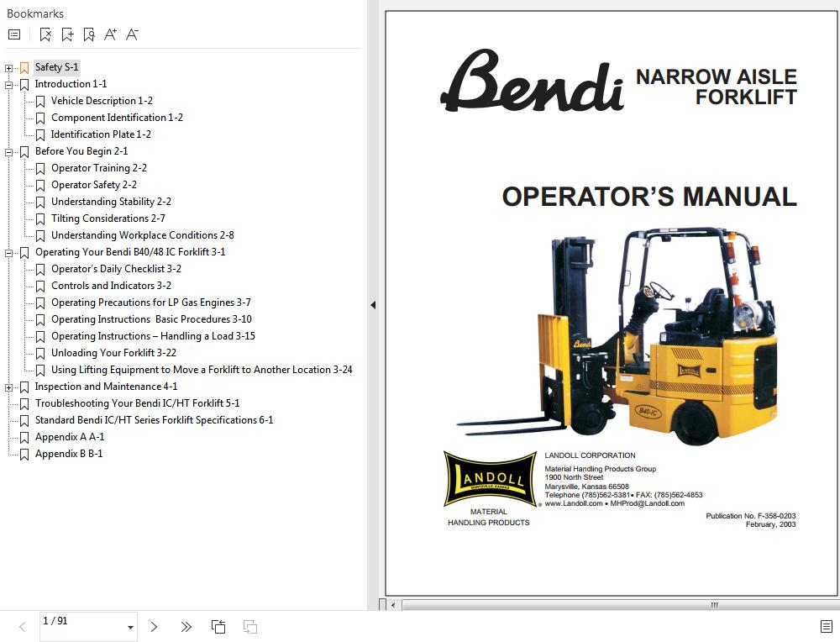Open Operator Safety 2-2 bookmark
This screenshot has height=642, width=840.
(x=94, y=185)
